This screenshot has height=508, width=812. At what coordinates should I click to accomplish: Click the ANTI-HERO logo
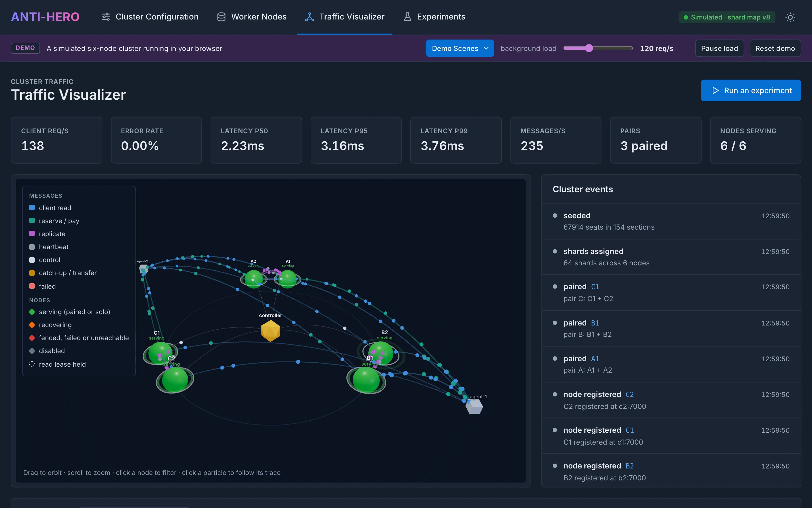coord(45,17)
